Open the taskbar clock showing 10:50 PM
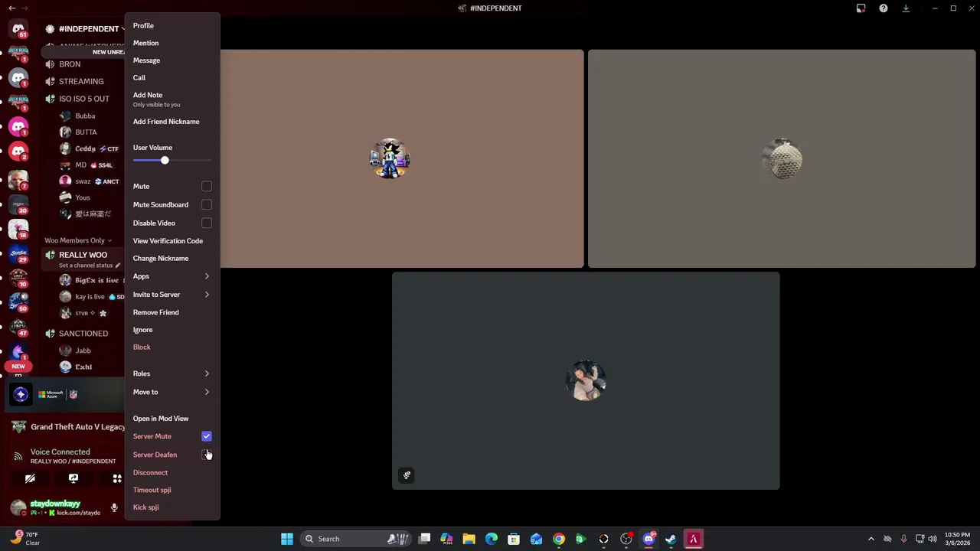980x551 pixels. (x=957, y=539)
